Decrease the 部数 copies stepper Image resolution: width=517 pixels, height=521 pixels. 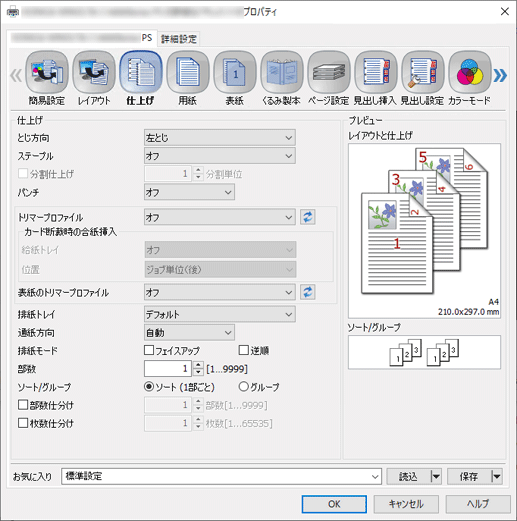[x=198, y=372]
